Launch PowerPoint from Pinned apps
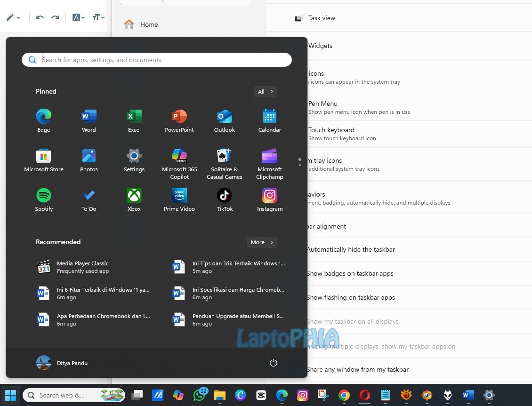Screen dimensions: 532x406 click(179, 120)
